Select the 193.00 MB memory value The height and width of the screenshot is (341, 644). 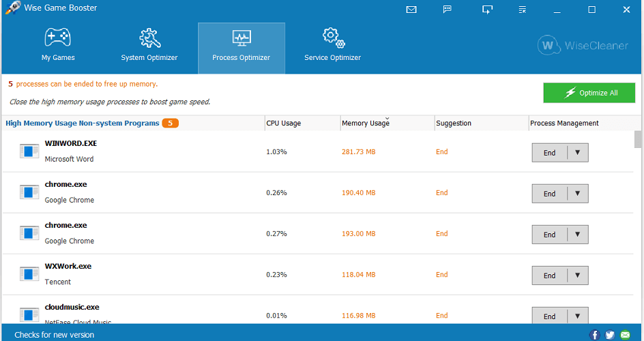[x=359, y=234]
